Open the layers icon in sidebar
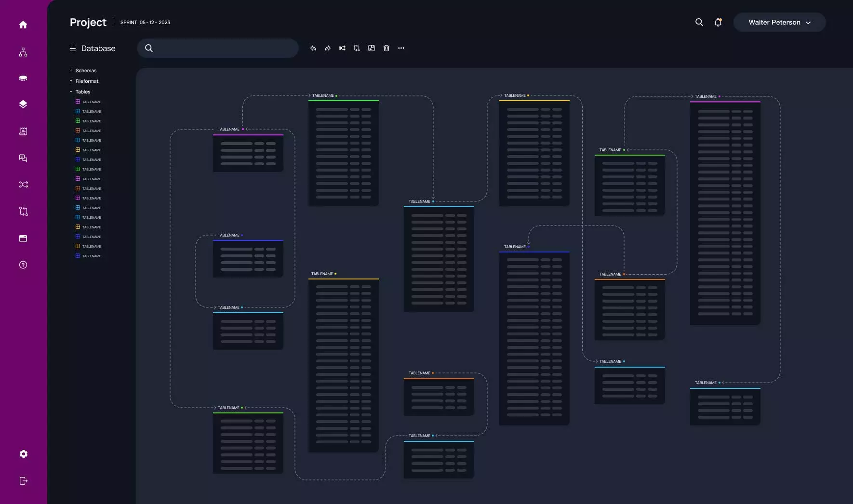The height and width of the screenshot is (504, 853). click(23, 104)
